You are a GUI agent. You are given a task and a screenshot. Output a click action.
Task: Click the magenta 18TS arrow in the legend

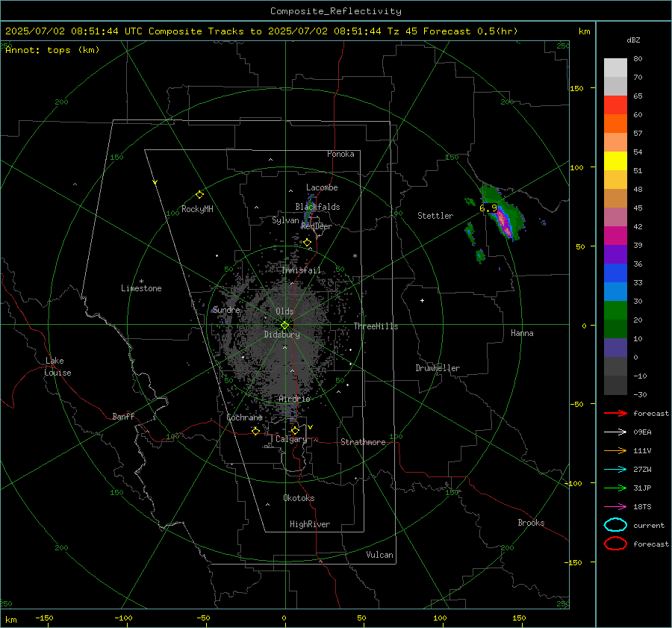(x=615, y=507)
